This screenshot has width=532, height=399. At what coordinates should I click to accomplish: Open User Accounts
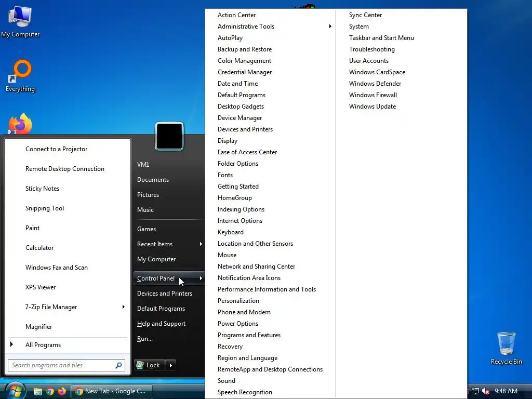(369, 61)
